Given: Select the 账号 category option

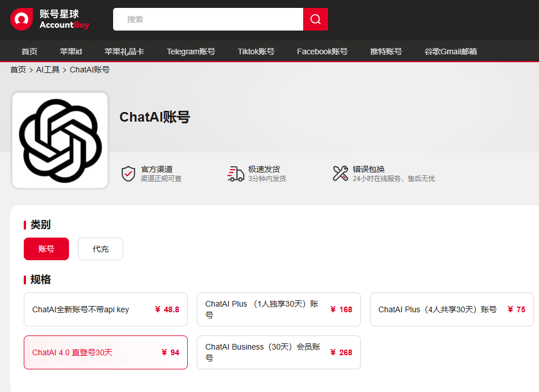Looking at the screenshot, I should [x=46, y=249].
